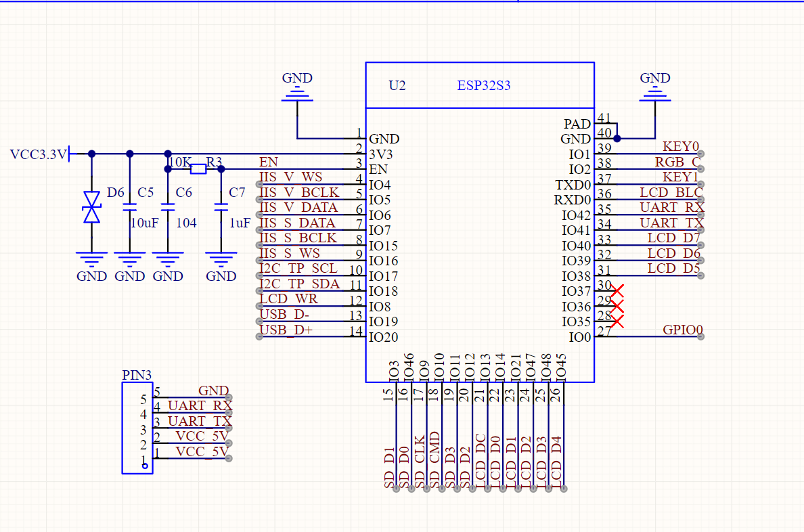Select the no-connect cross on pin 30
Screen dimensions: 804x532
click(x=617, y=292)
